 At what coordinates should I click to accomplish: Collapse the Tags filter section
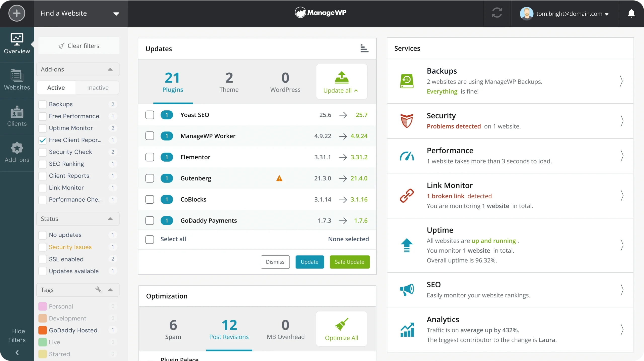pos(110,290)
